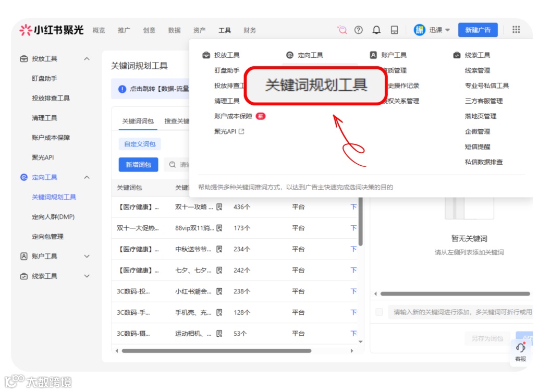Open the notification bell
Image resolution: width=551 pixels, height=392 pixels.
point(376,30)
